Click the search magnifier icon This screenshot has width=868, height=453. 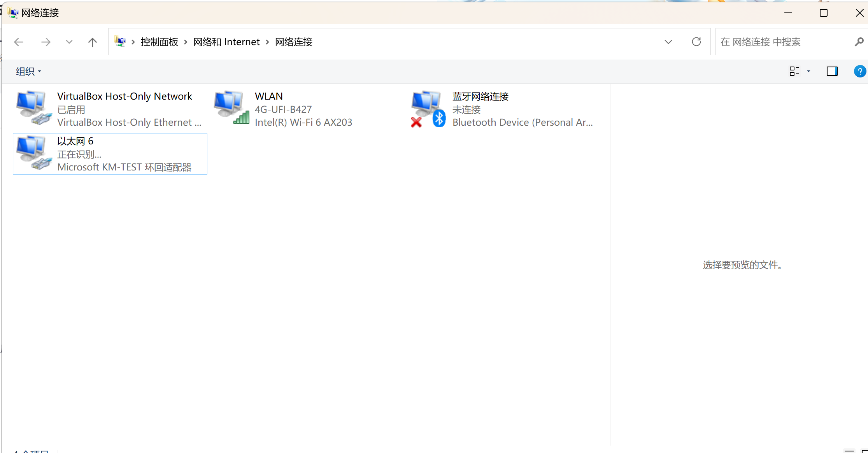tap(859, 42)
